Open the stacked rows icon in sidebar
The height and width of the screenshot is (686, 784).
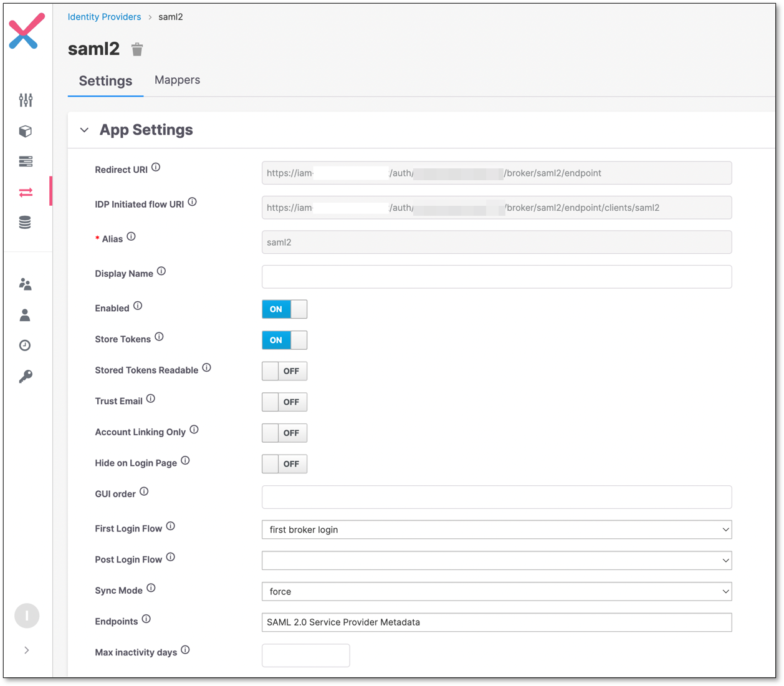26,162
